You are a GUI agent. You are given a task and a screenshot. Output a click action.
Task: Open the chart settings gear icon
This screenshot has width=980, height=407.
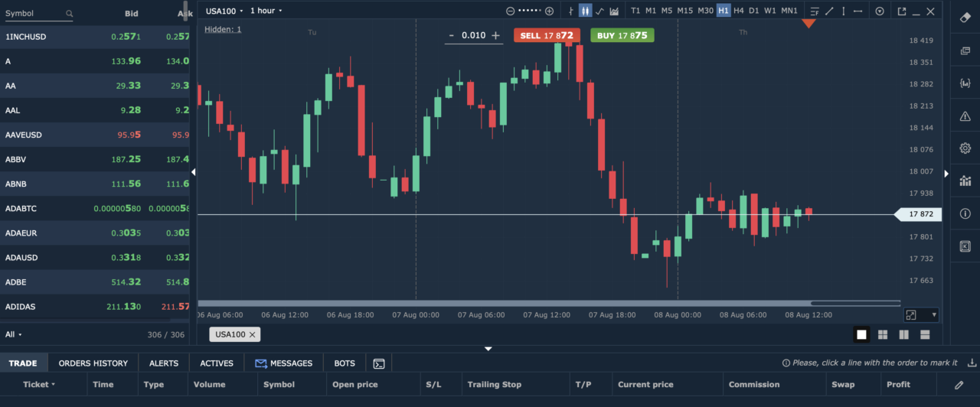coord(965,148)
